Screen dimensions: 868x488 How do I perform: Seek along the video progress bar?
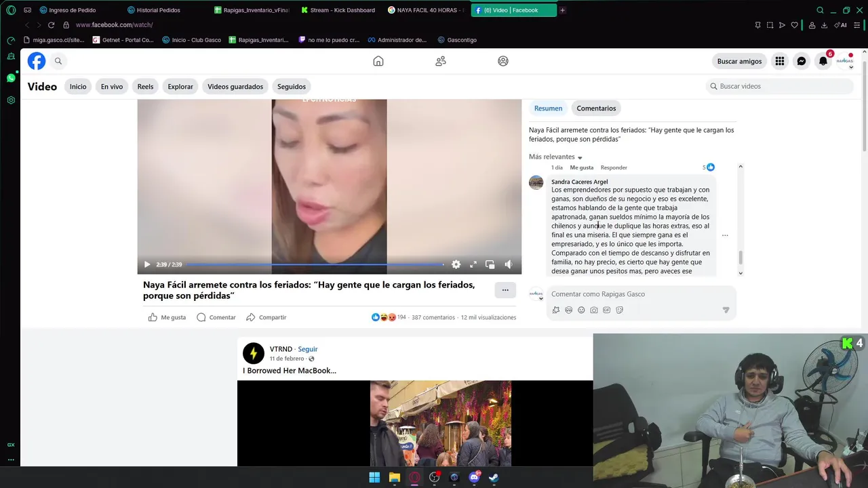[315, 264]
